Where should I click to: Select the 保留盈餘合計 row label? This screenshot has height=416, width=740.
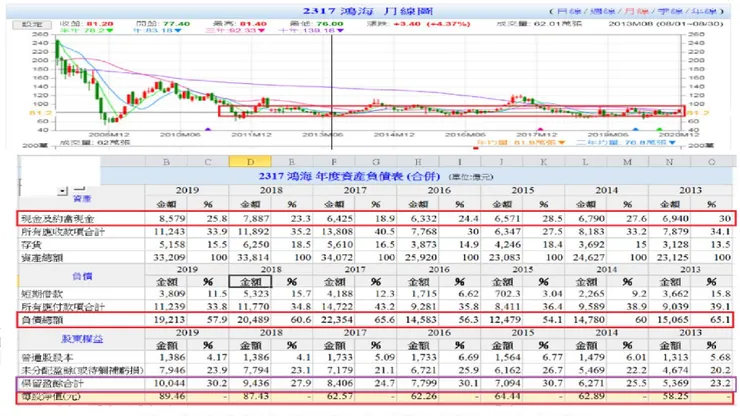point(52,383)
